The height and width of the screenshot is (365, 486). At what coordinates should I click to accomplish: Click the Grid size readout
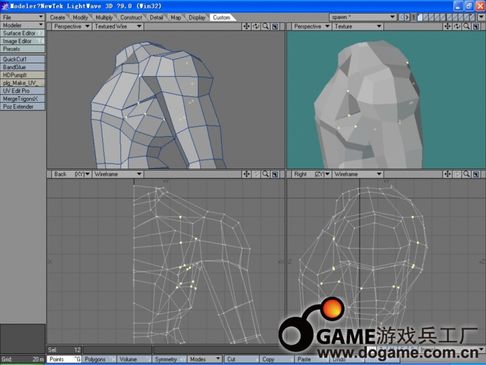click(22, 359)
